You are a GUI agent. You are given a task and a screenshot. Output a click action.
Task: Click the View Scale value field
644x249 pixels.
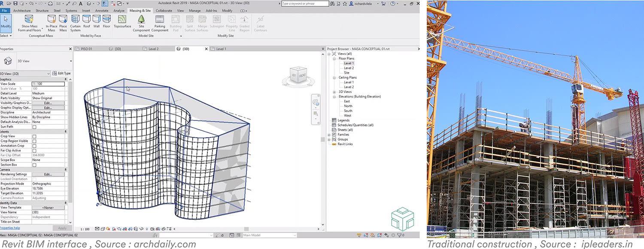(48, 84)
